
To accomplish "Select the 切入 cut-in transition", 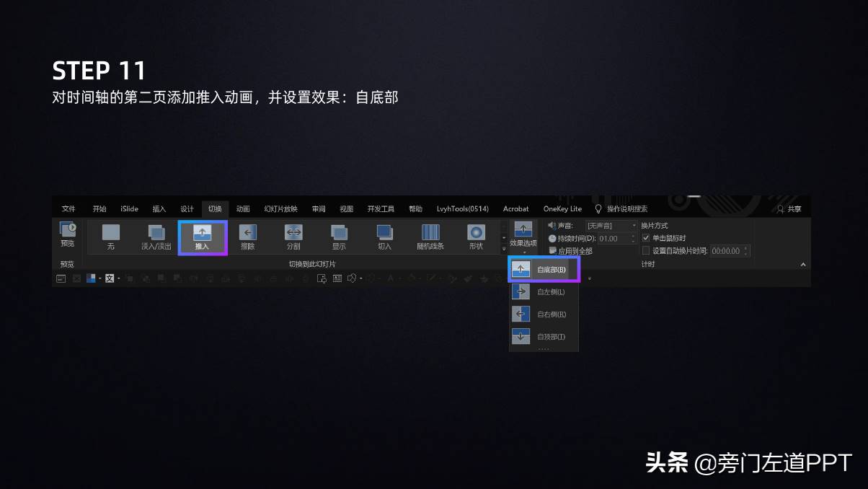I will pyautogui.click(x=384, y=237).
